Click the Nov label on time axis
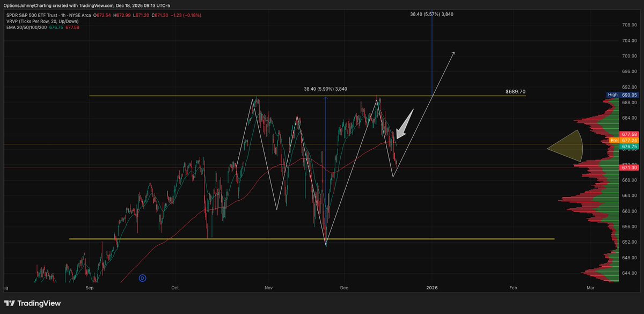Screen dimensions: 644x314 [x=269, y=288]
